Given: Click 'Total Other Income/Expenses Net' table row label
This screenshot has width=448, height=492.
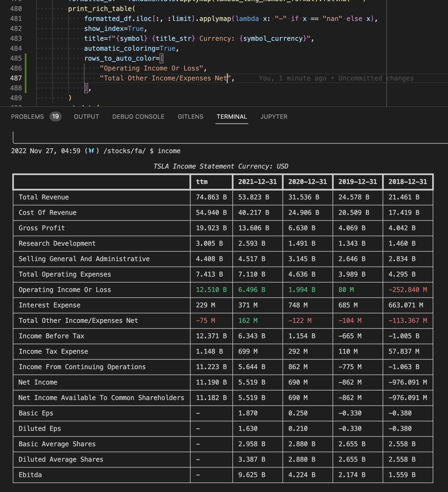Looking at the screenshot, I should tap(78, 321).
